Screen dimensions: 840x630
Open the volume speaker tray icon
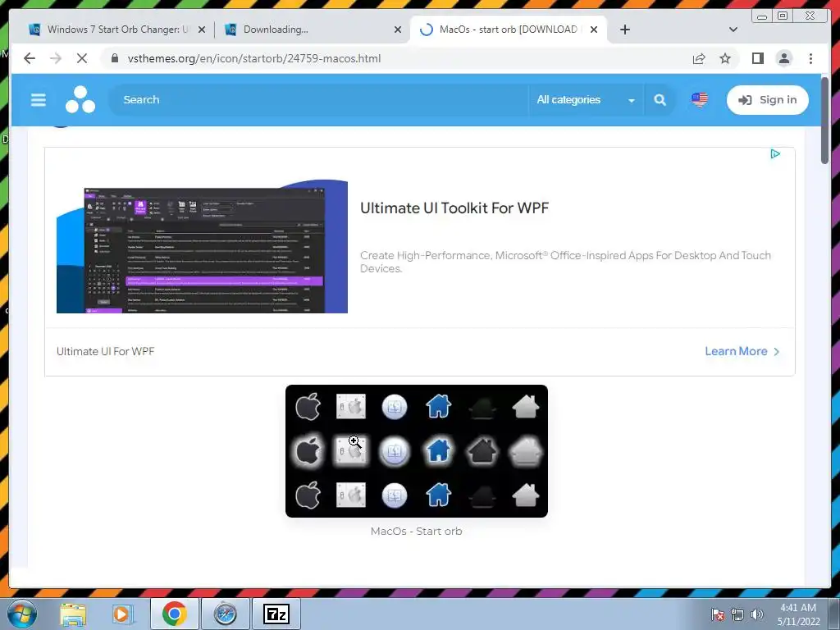756,614
